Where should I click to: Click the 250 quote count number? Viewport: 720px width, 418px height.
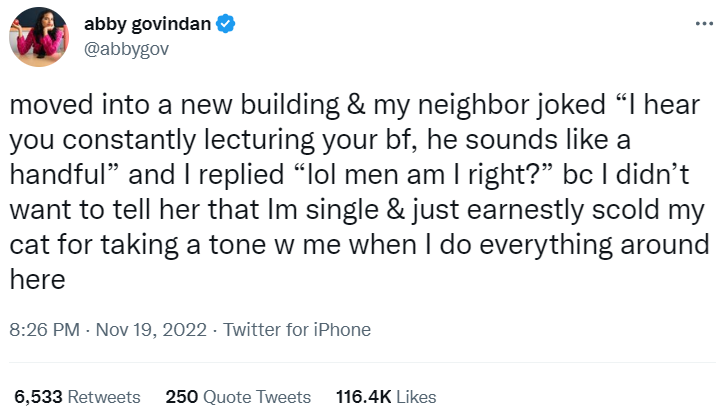point(181,397)
